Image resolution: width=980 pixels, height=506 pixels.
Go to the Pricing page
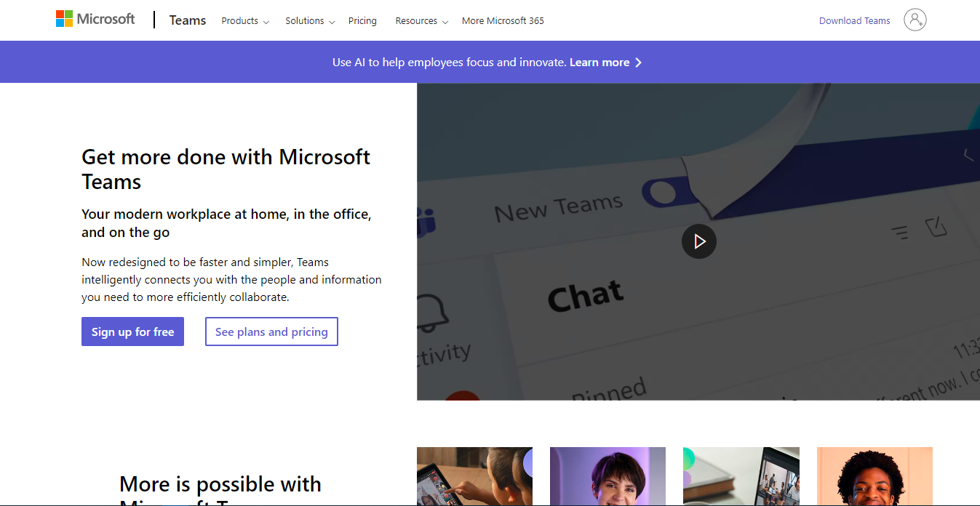(362, 21)
